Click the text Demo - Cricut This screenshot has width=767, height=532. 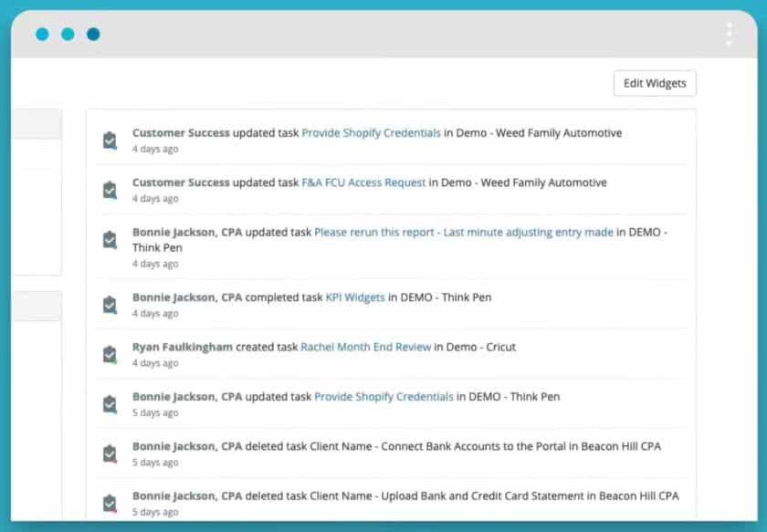[x=481, y=347]
